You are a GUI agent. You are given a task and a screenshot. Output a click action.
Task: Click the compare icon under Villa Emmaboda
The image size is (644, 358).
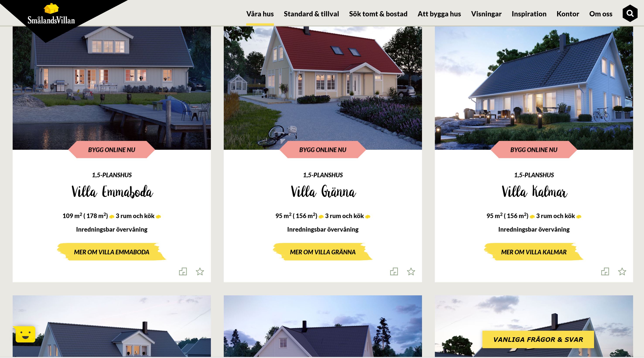tap(183, 271)
